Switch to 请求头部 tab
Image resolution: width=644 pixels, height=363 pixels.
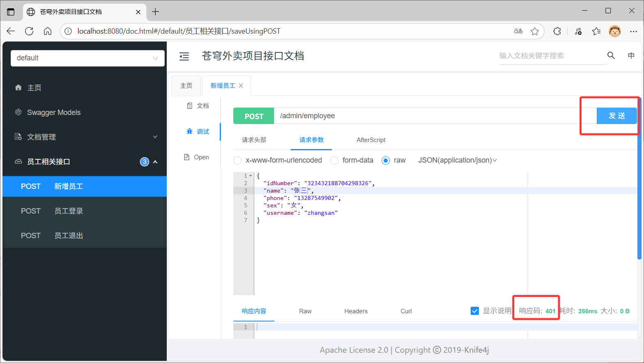coord(254,140)
